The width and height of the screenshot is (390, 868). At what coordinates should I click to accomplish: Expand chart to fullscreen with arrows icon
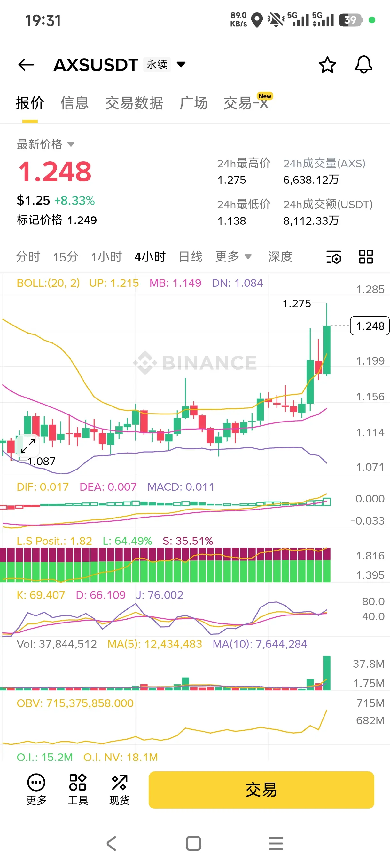(28, 446)
